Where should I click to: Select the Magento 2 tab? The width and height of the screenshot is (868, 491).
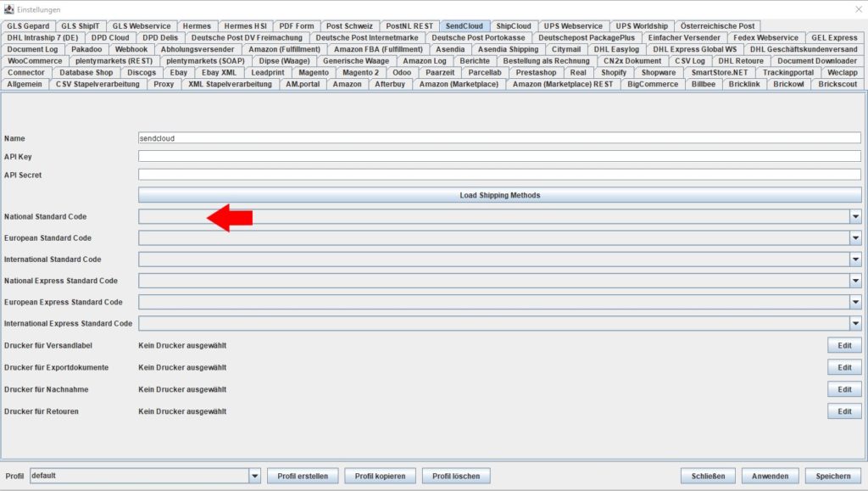(x=360, y=73)
